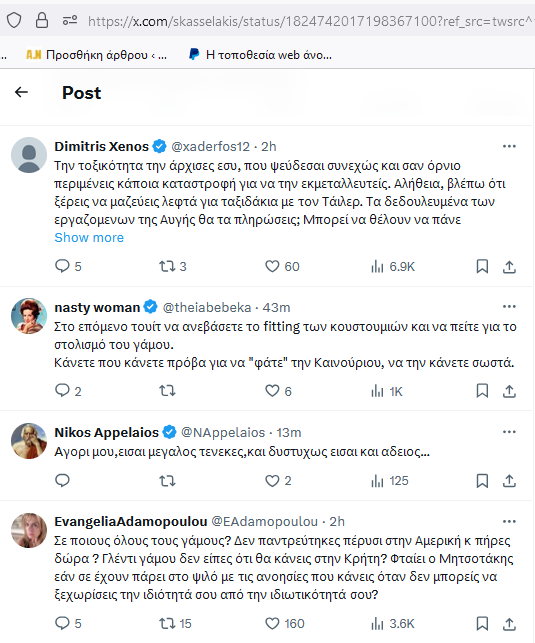Open Nikos Appelaios's profile name link
This screenshot has width=535, height=643.
107,432
